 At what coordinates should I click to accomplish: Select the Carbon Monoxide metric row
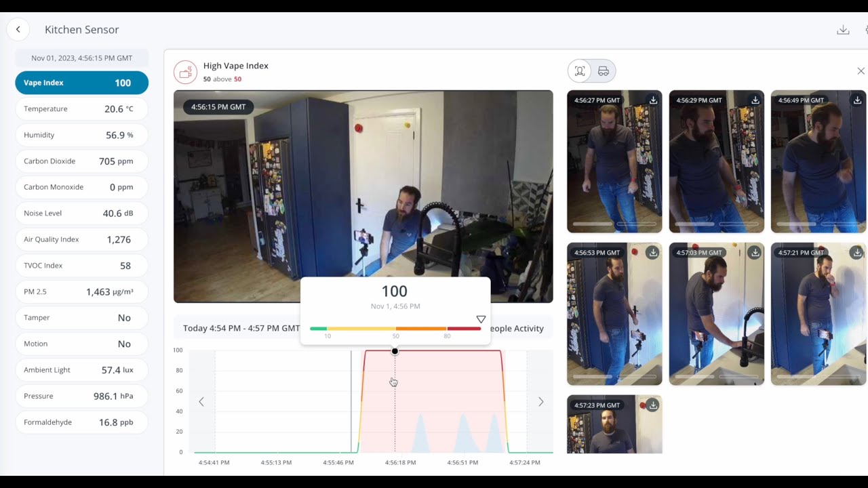(x=82, y=187)
